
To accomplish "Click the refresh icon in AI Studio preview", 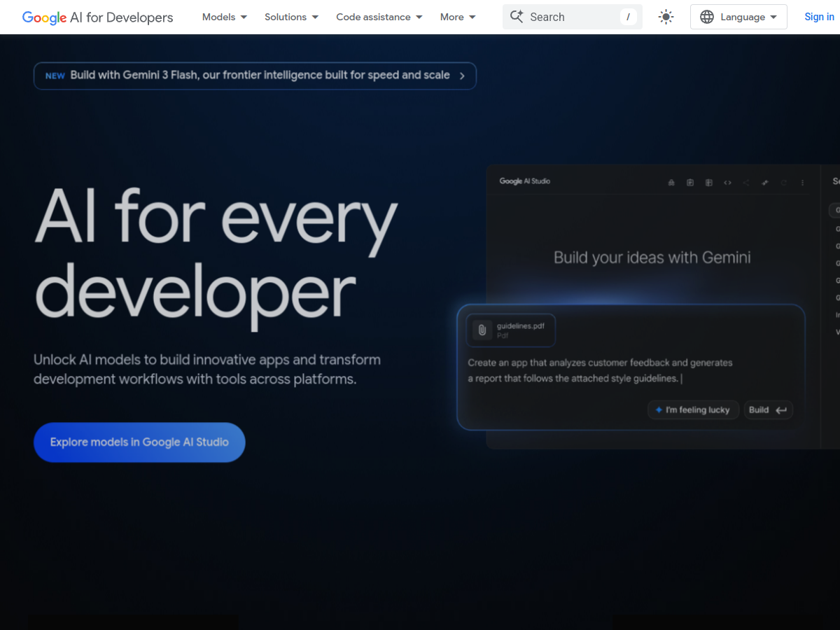I will [783, 183].
